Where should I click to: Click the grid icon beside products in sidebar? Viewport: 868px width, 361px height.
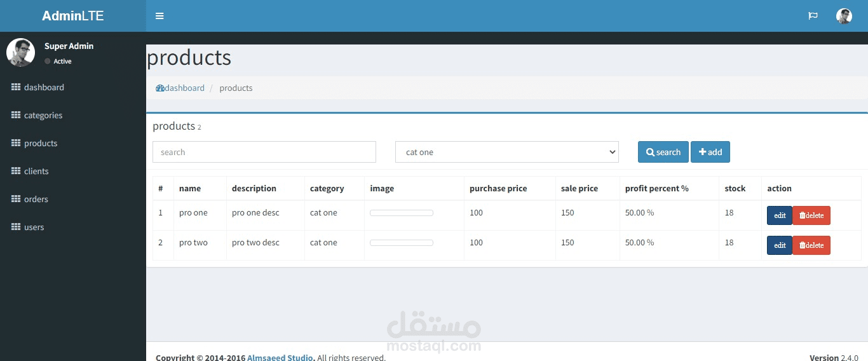click(x=16, y=143)
